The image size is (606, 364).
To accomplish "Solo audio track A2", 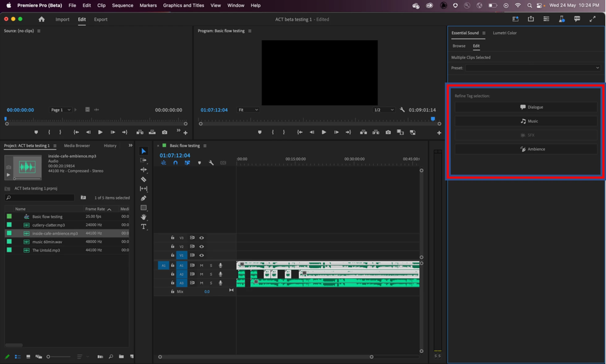I will [211, 274].
